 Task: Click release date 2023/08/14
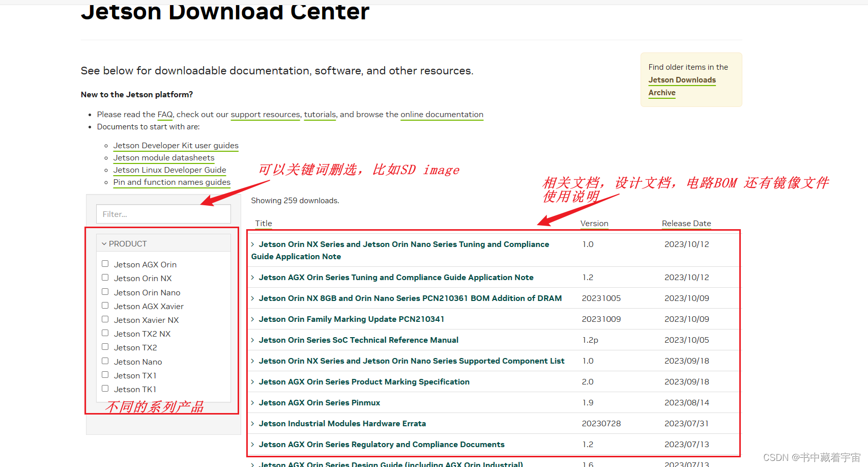(x=687, y=403)
